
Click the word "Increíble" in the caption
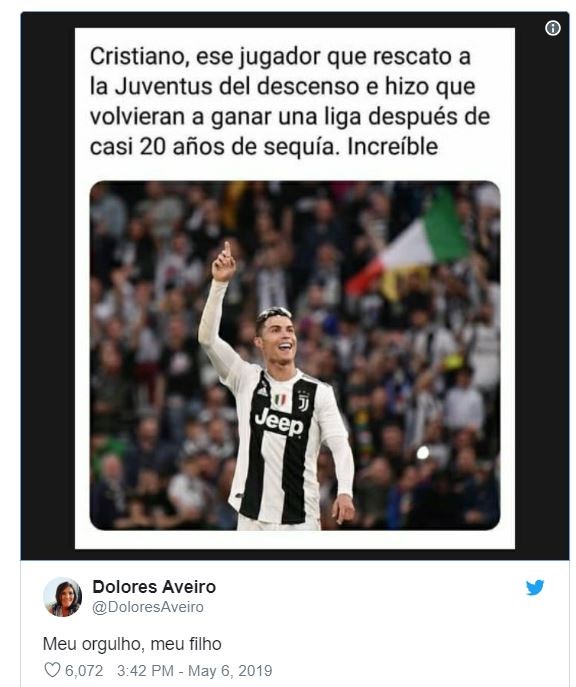[x=392, y=147]
